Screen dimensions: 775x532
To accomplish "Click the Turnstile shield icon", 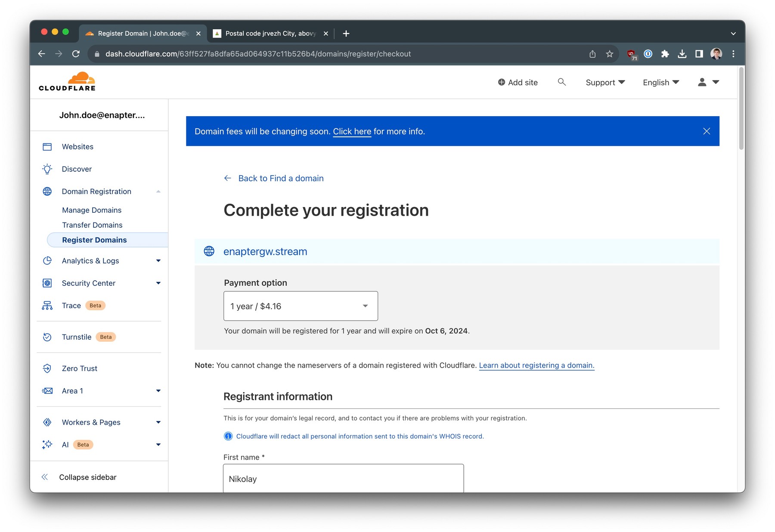I will point(47,337).
